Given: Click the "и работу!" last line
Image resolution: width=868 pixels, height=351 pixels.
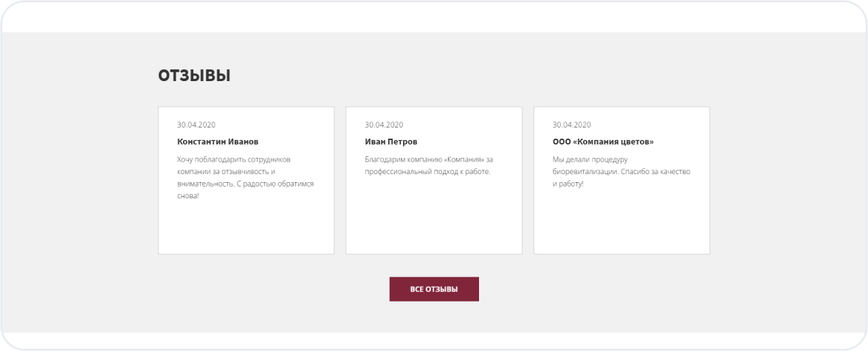Looking at the screenshot, I should coord(568,184).
